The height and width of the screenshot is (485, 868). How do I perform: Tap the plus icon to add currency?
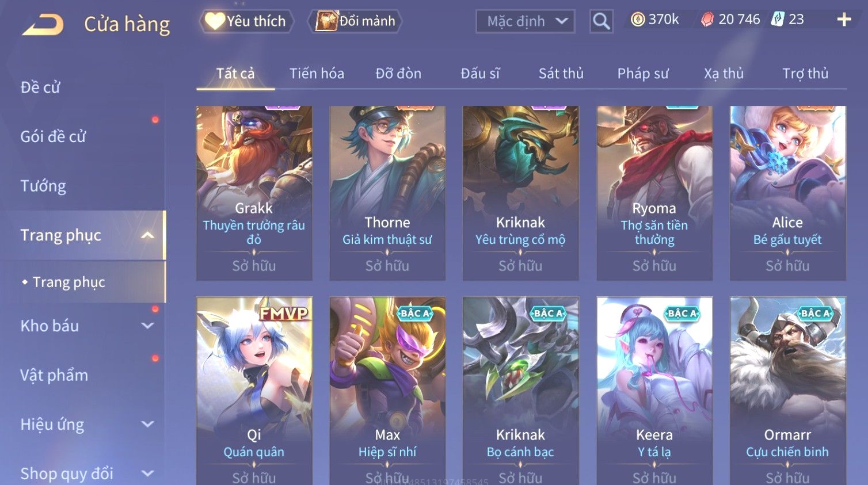point(844,20)
